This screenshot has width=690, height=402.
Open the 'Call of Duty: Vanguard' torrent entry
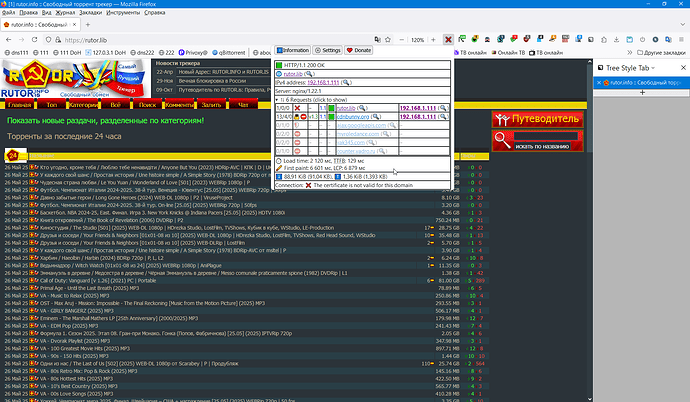pyautogui.click(x=98, y=281)
